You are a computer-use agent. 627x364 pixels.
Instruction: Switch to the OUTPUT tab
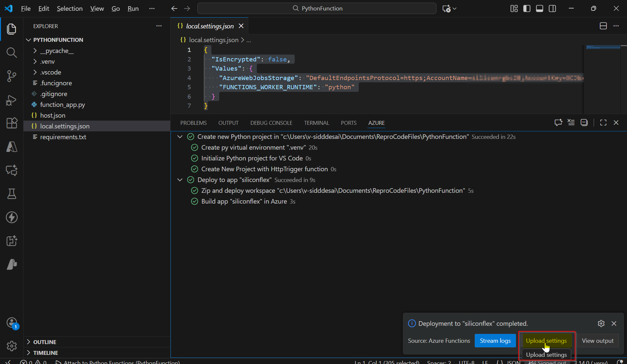pos(228,123)
